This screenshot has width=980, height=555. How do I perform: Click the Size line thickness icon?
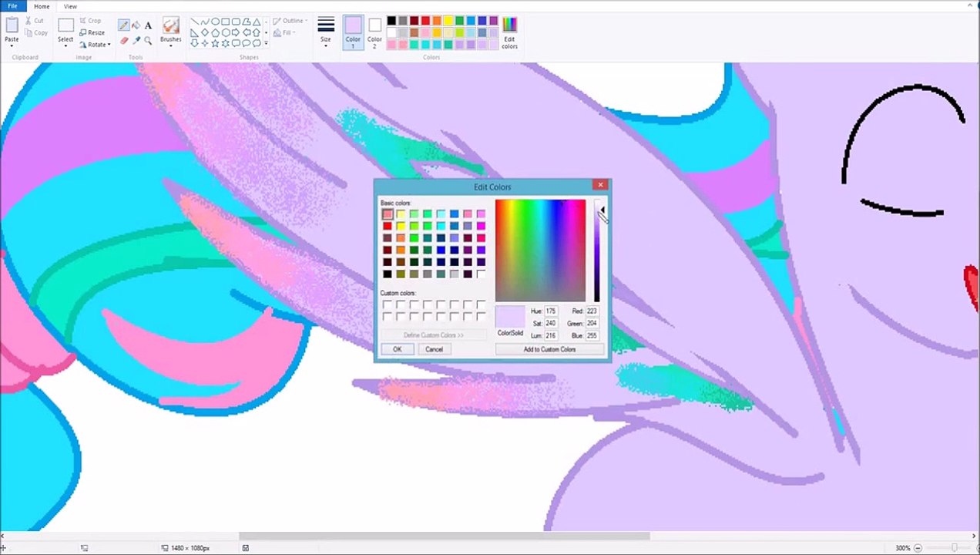326,25
